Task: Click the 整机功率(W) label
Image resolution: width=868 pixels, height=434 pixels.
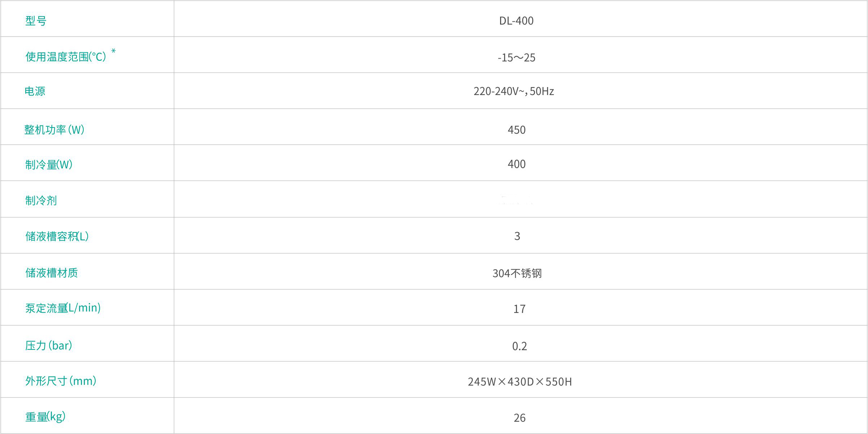Action: click(54, 129)
